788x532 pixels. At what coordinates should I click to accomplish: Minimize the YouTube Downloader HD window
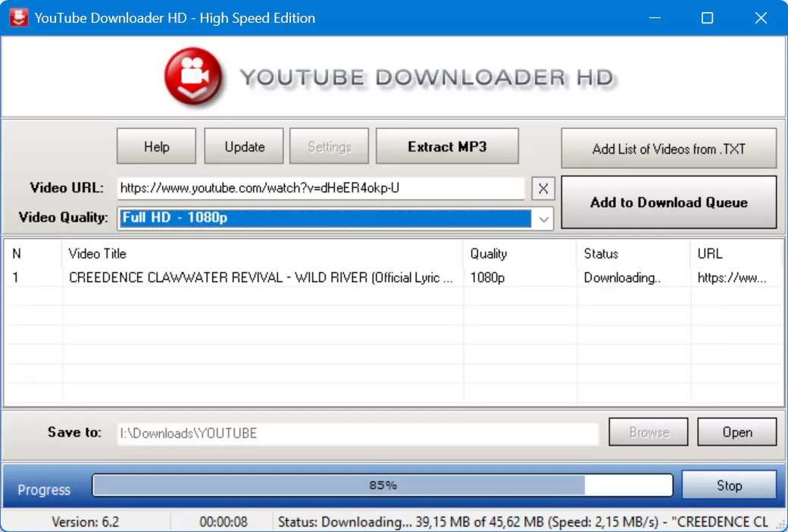pyautogui.click(x=655, y=18)
